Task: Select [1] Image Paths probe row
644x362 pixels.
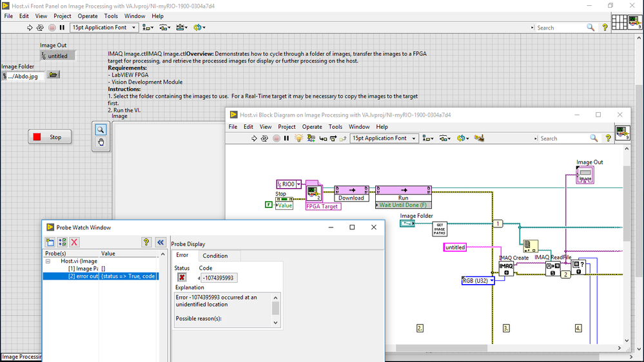Action: tap(100, 269)
